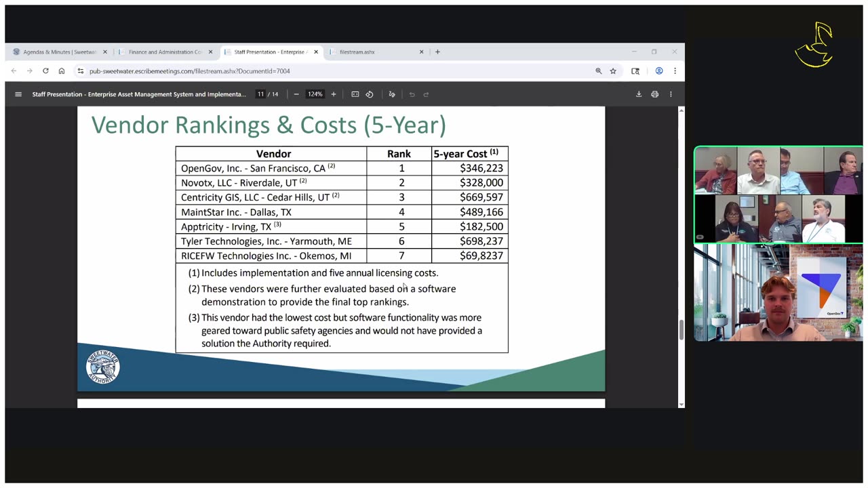The image size is (868, 488).
Task: Click the OpenGov, Inc. vendor row
Action: [342, 168]
